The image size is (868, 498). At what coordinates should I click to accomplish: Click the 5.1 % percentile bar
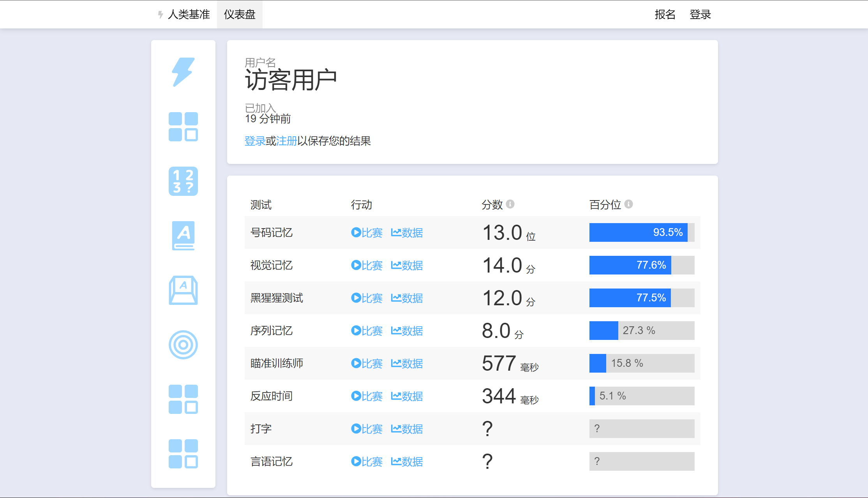642,396
